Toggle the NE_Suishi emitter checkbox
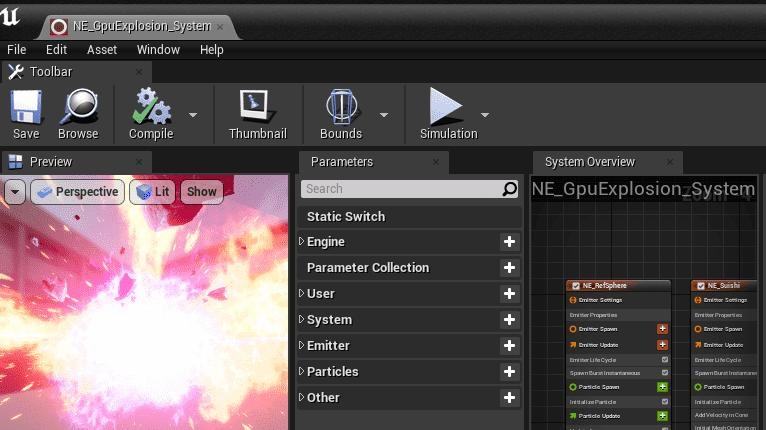 tap(701, 286)
